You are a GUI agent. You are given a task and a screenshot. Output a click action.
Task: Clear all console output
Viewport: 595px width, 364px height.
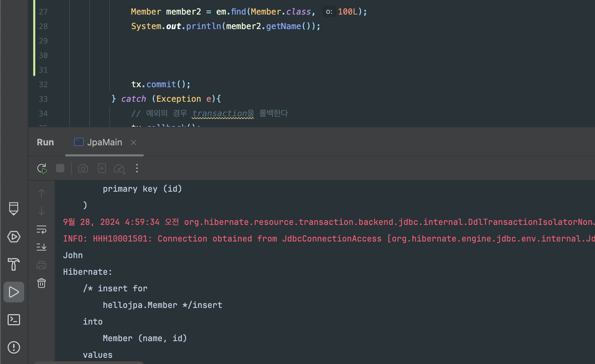coord(42,283)
